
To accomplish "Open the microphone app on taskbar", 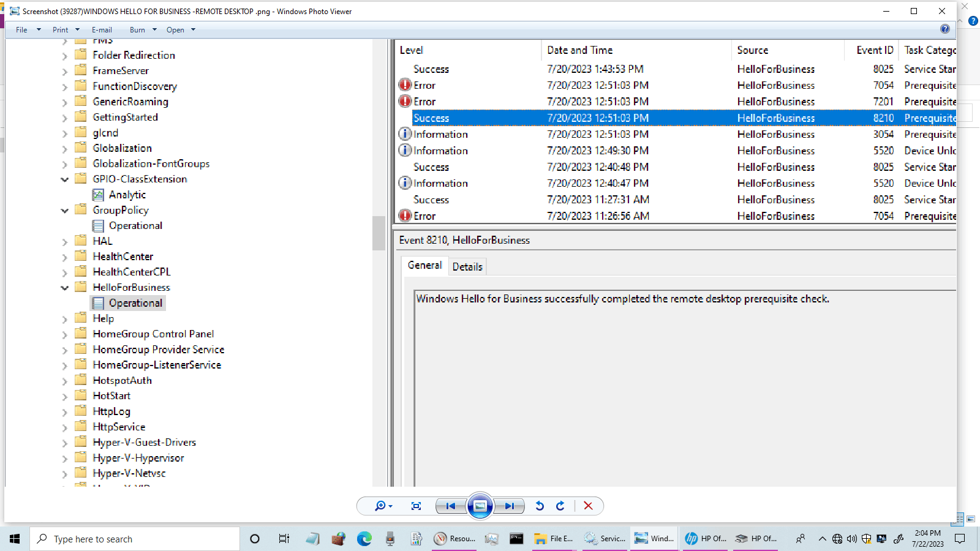I will (390, 539).
